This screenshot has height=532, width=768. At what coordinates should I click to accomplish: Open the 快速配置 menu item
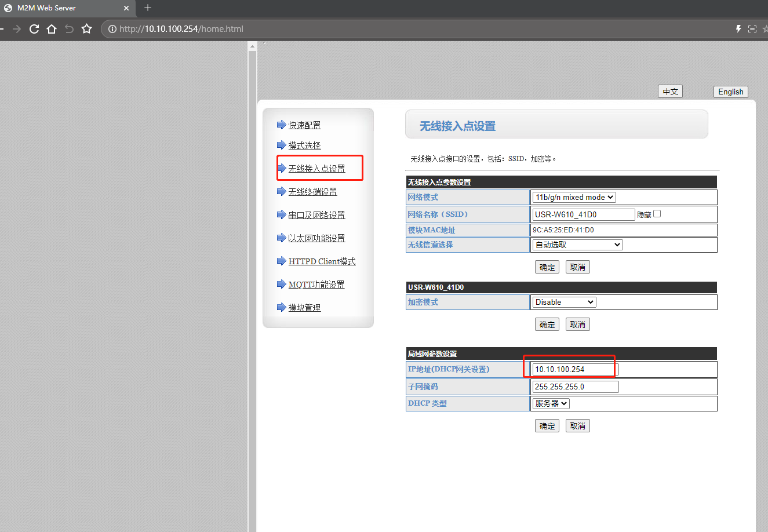[x=304, y=125]
